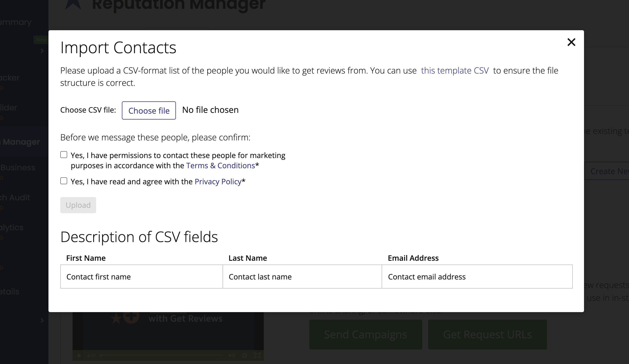Check the marketing permissions checkbox
Image resolution: width=629 pixels, height=364 pixels.
click(x=64, y=155)
